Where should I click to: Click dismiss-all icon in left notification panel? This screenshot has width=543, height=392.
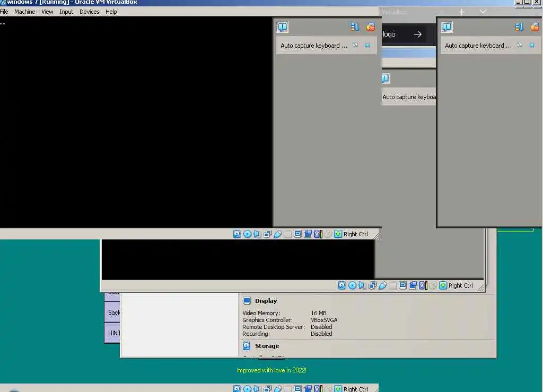coord(371,27)
